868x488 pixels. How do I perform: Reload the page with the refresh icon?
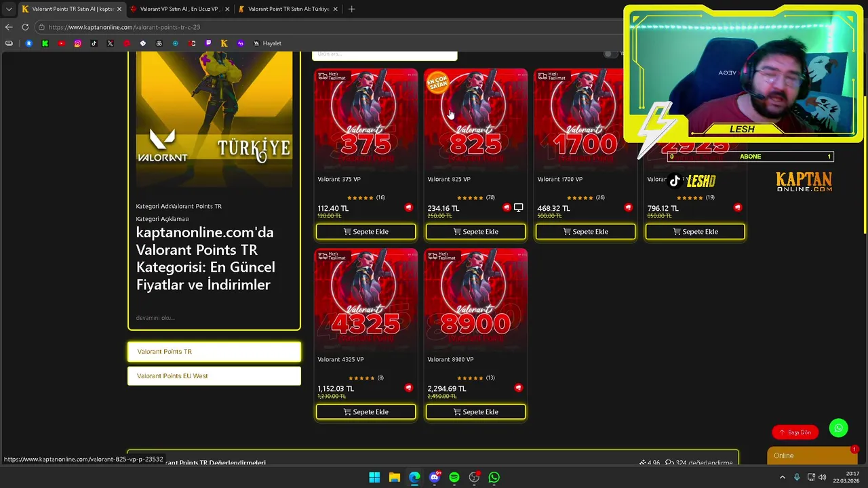[25, 27]
